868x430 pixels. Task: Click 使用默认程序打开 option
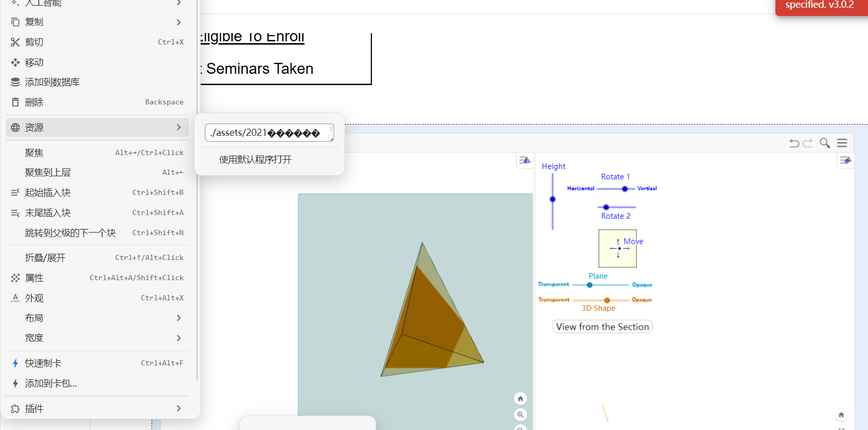(256, 160)
